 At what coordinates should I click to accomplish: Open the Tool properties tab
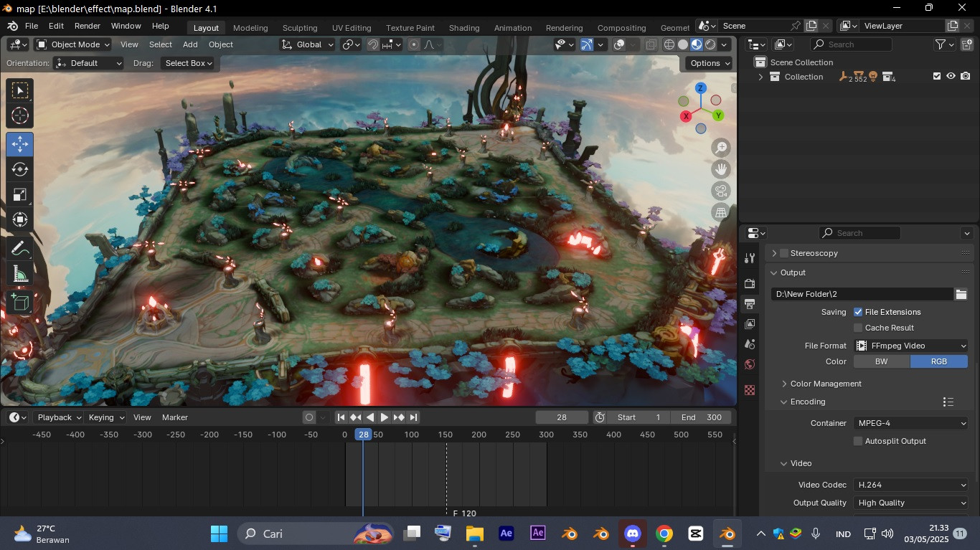(x=750, y=258)
